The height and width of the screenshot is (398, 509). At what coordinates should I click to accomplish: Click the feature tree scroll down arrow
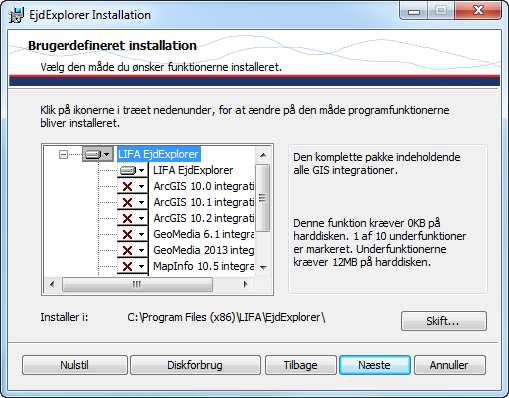[263, 267]
